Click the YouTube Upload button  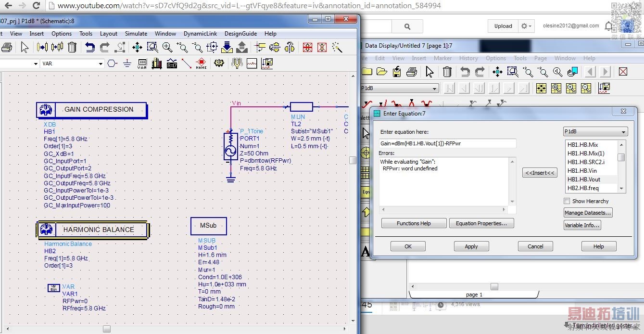(503, 26)
